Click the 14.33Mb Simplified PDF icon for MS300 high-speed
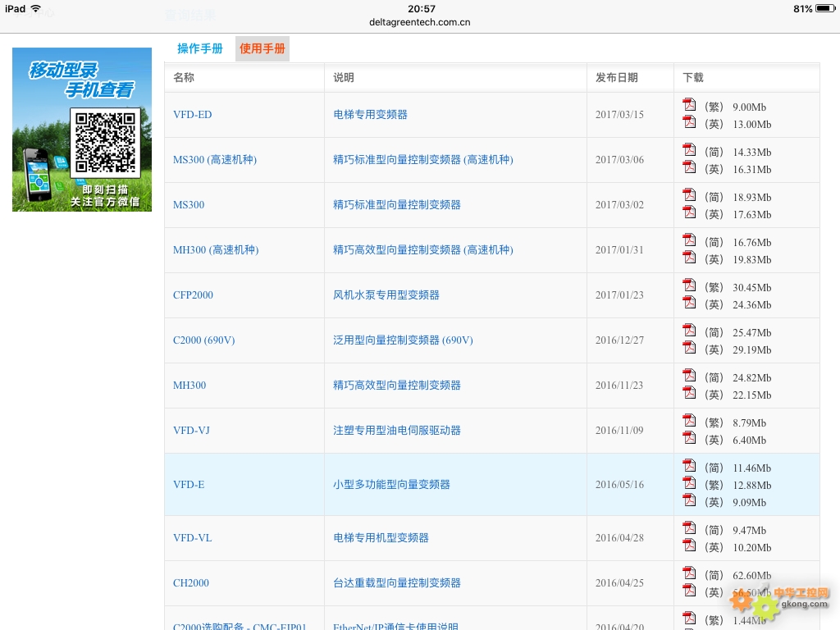This screenshot has width=840, height=630. pos(689,150)
